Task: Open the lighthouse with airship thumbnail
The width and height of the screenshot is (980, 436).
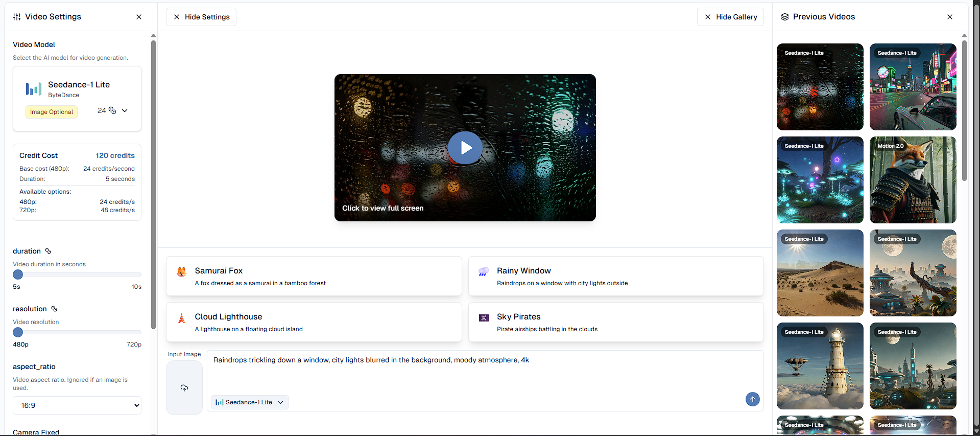Action: pyautogui.click(x=820, y=366)
